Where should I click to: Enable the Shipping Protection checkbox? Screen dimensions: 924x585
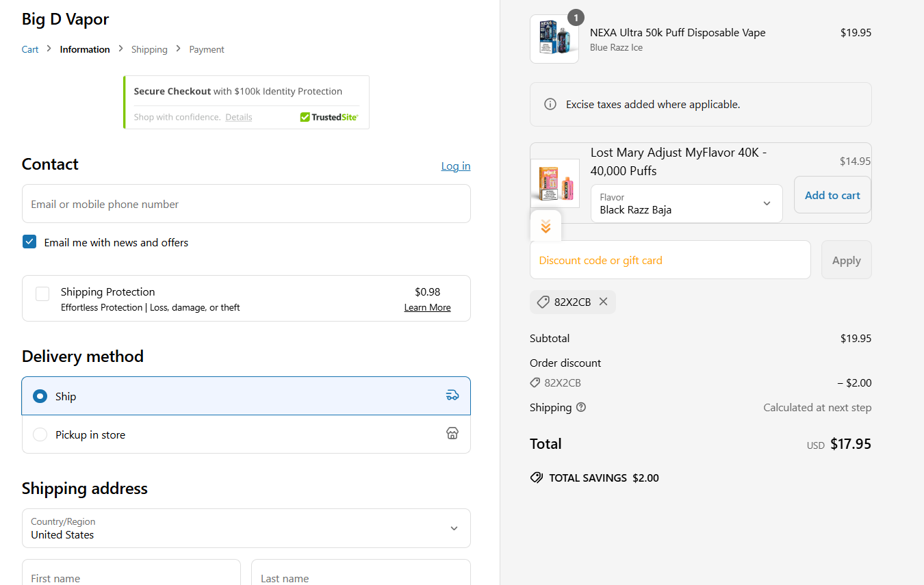pos(42,294)
